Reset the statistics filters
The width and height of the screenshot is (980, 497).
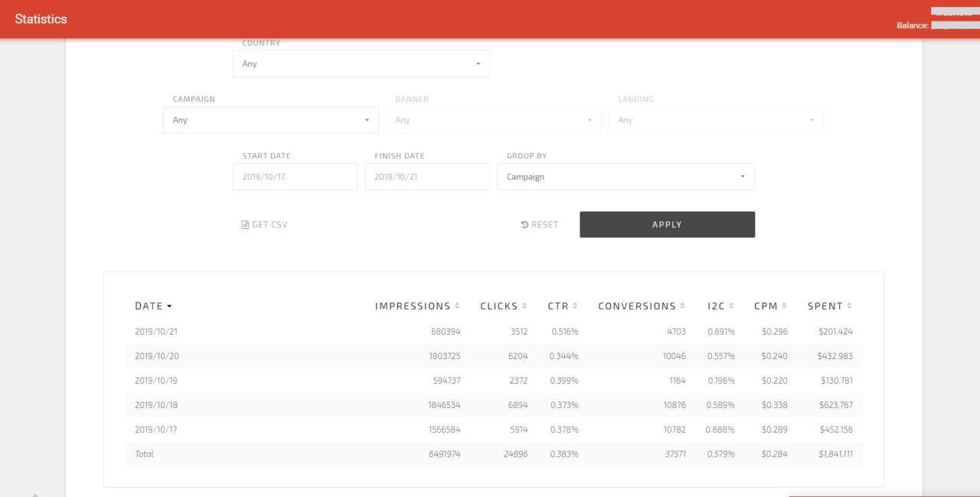540,224
